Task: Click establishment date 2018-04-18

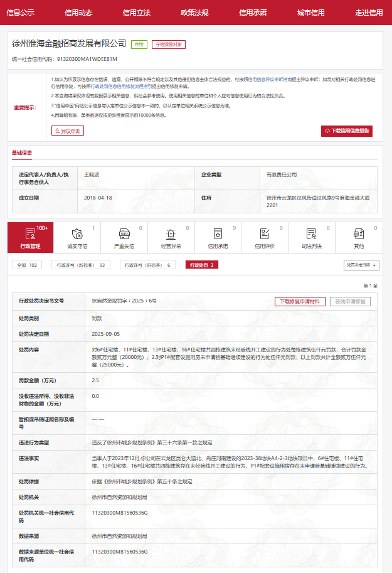Action: pos(98,198)
